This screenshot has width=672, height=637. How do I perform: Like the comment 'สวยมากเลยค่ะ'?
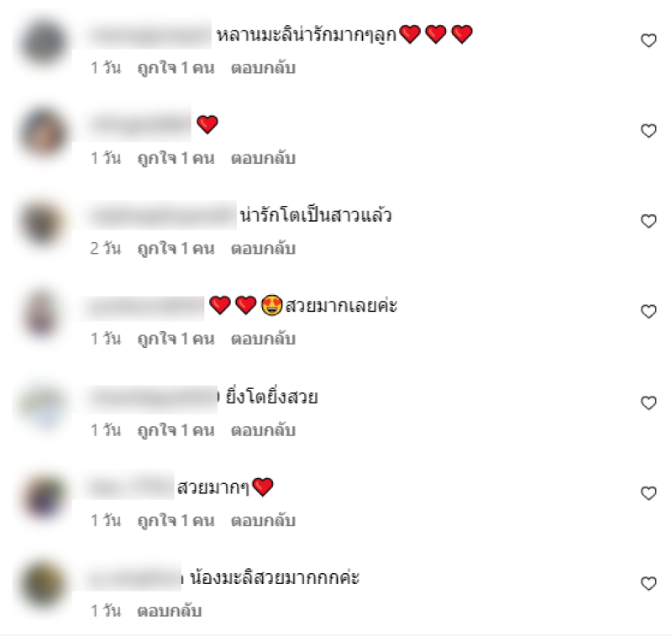pos(648,312)
